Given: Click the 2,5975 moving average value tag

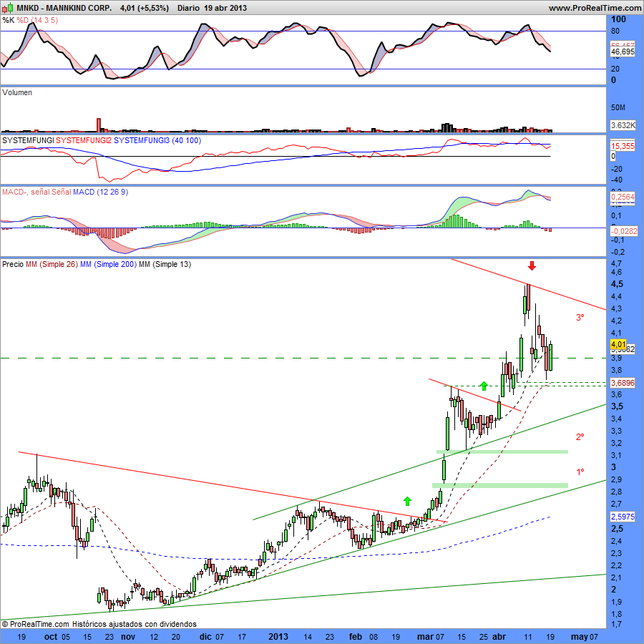Looking at the screenshot, I should [623, 516].
